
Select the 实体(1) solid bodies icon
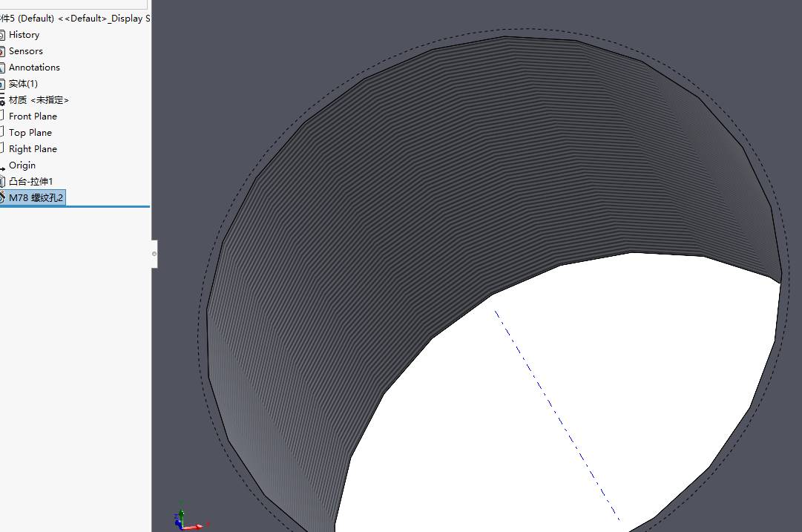click(x=2, y=84)
